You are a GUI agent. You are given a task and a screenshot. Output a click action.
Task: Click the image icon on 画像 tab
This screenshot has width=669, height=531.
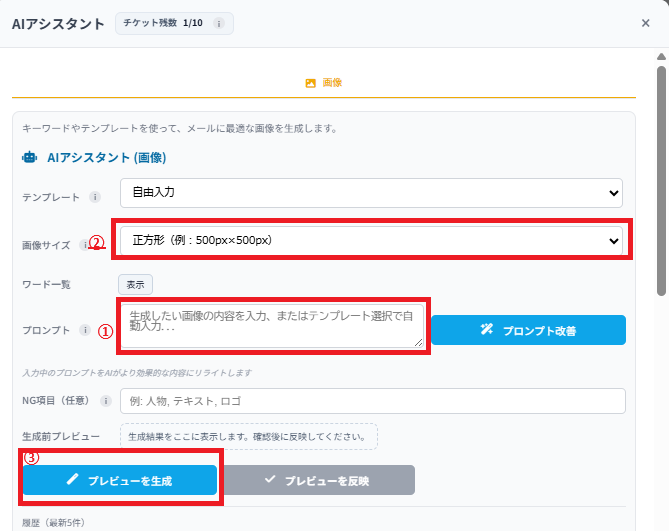311,83
